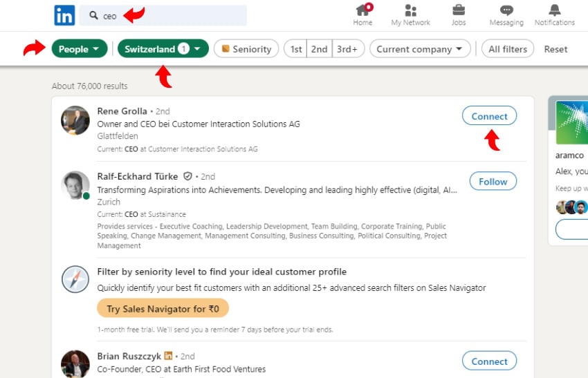Open Brian Ruszczyk's profile photo

pyautogui.click(x=75, y=363)
